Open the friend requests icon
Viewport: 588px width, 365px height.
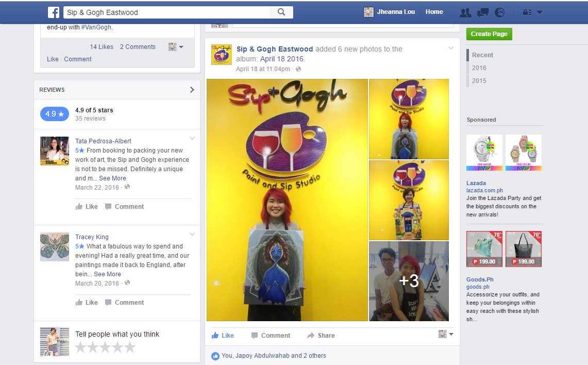tap(465, 13)
